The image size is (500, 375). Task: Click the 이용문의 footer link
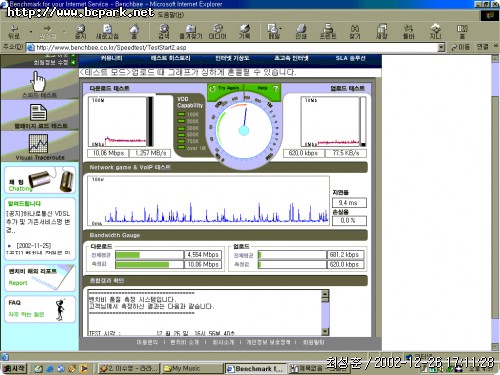(147, 342)
